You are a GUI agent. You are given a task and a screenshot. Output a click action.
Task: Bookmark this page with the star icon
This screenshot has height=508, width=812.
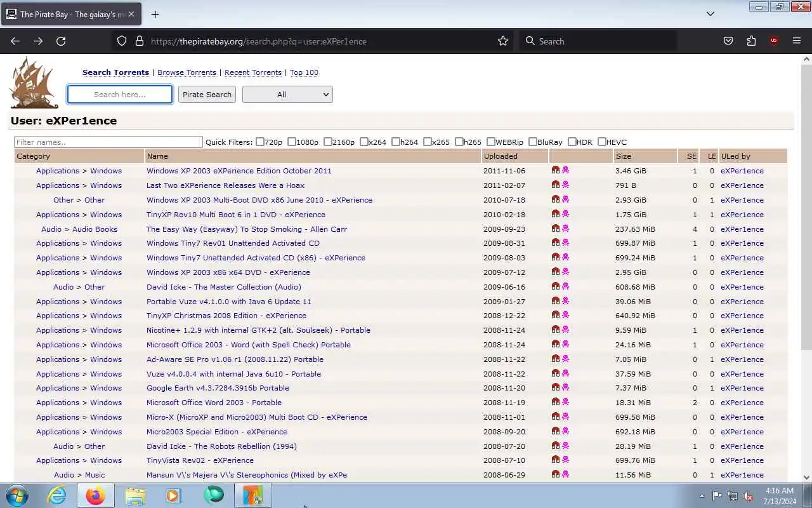pos(503,41)
